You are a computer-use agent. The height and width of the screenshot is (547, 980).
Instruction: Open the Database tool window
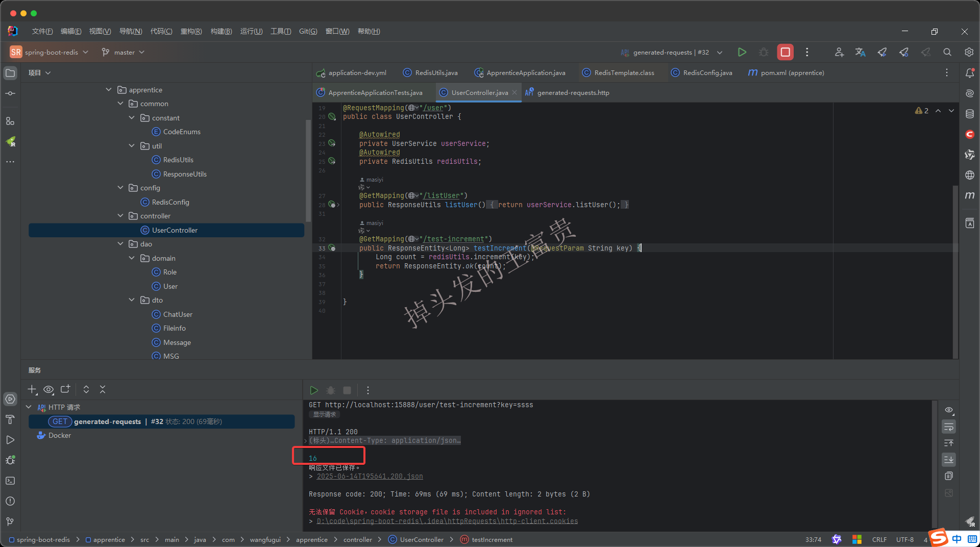click(x=970, y=114)
